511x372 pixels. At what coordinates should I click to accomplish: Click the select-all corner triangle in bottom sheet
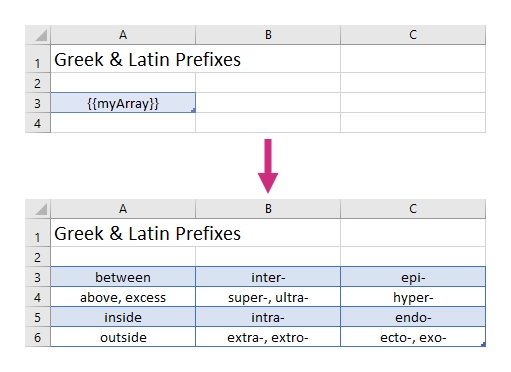(x=41, y=209)
